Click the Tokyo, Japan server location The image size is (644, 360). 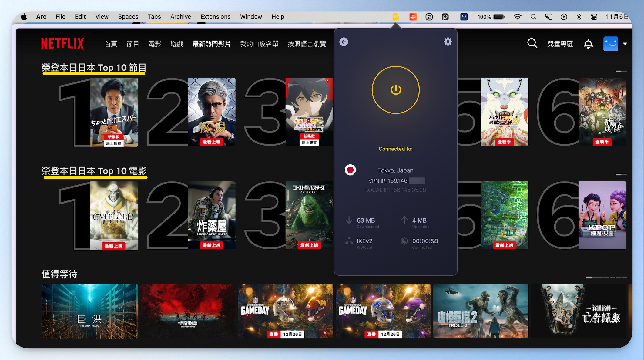click(x=395, y=170)
